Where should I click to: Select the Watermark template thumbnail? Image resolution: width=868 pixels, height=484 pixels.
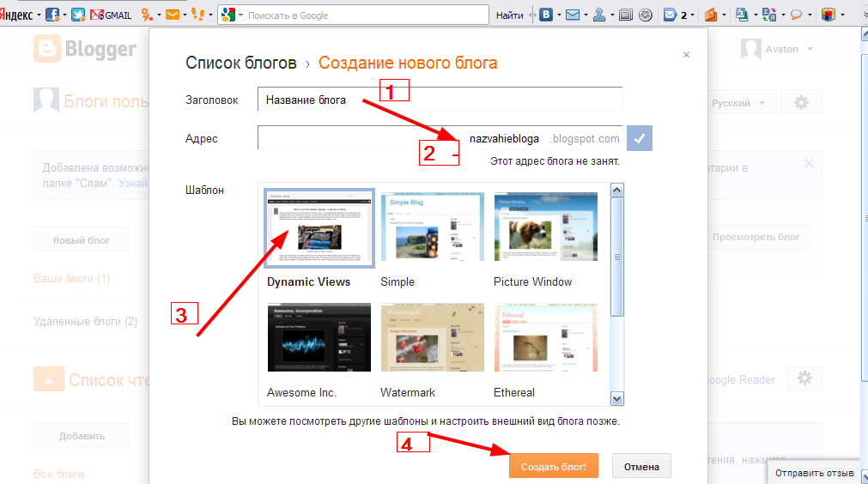433,337
